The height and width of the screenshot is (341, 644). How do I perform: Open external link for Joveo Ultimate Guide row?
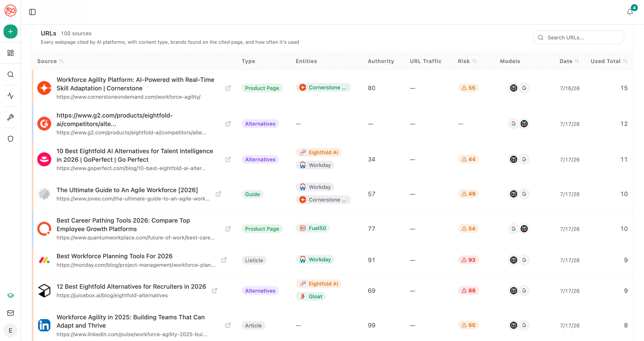coord(218,194)
